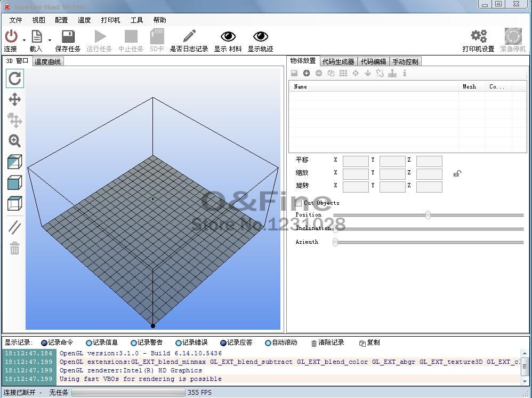Open printer settings gears icon
The image size is (532, 398).
[x=478, y=36]
